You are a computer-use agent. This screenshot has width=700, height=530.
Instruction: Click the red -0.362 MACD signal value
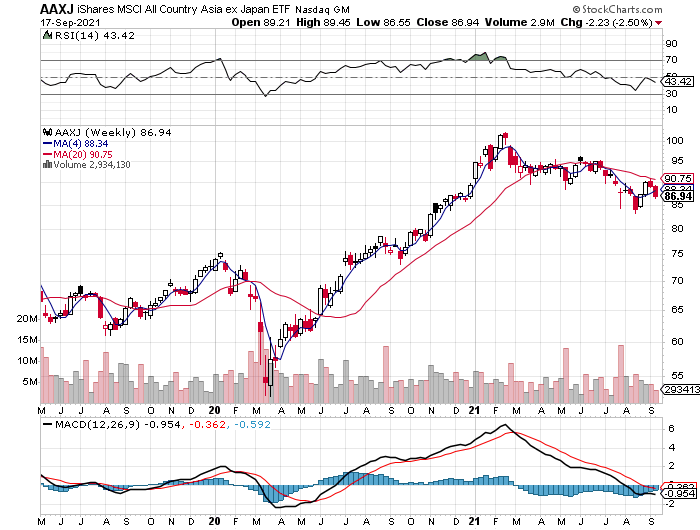(208, 424)
